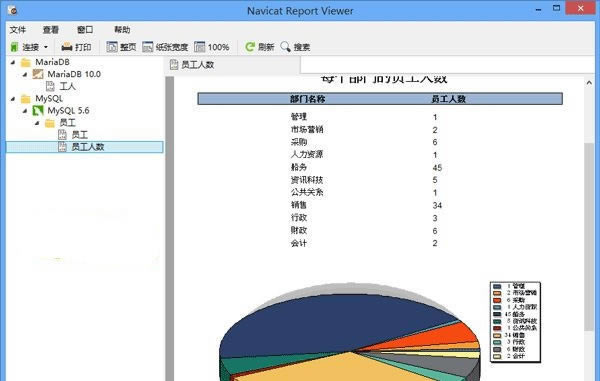Open the 查看 menu
This screenshot has width=600, height=381.
51,30
